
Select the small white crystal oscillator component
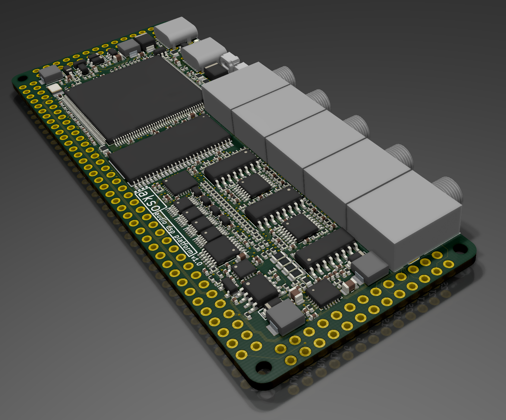point(55,88)
